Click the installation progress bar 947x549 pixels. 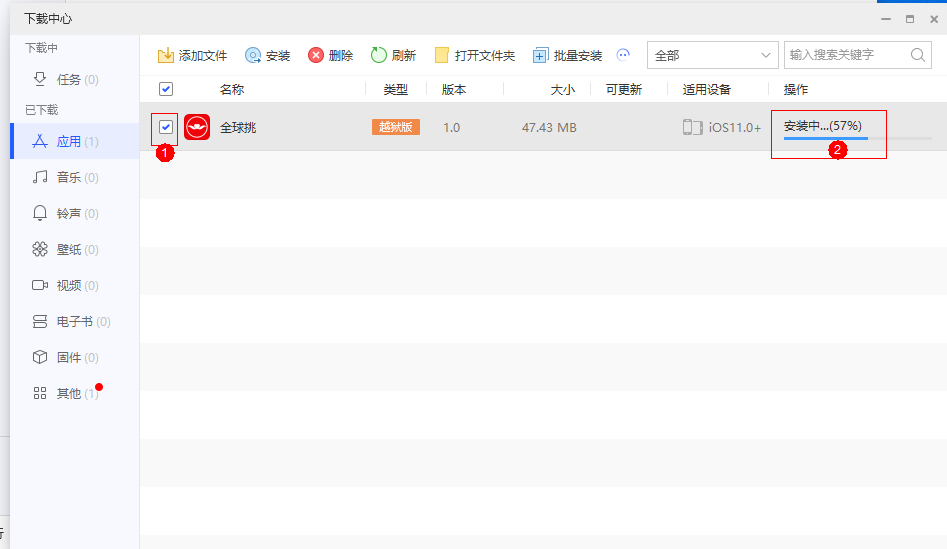(858, 138)
